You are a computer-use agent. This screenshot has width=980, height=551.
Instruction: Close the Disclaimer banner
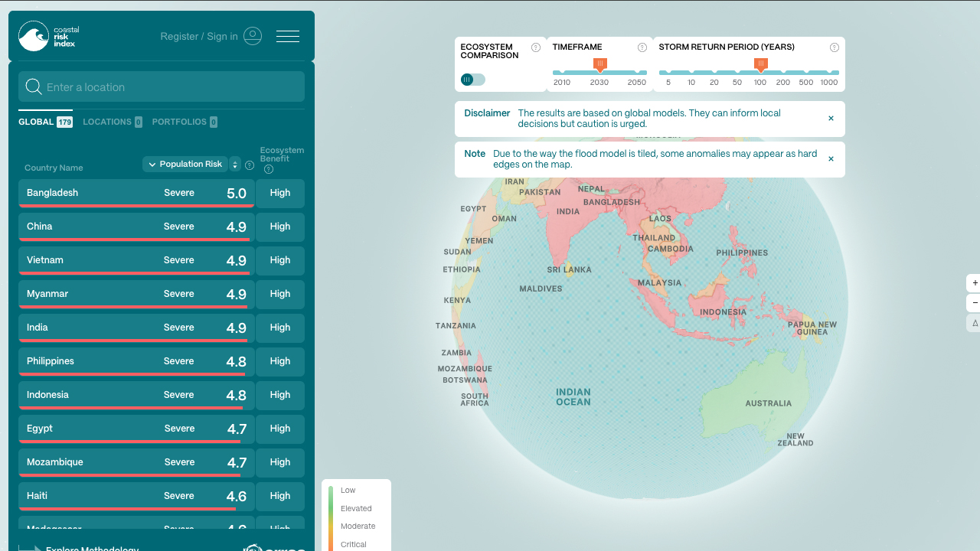[831, 119]
